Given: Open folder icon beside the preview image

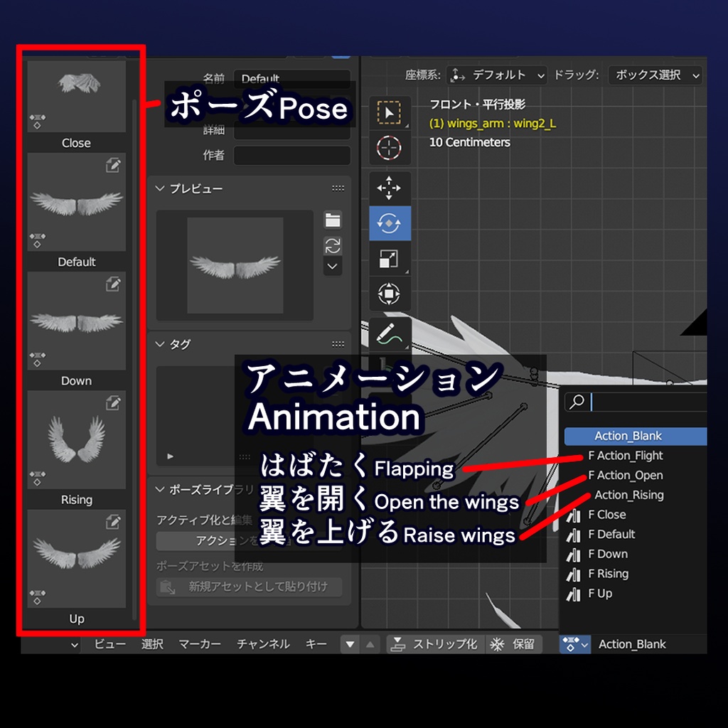Looking at the screenshot, I should point(333,220).
